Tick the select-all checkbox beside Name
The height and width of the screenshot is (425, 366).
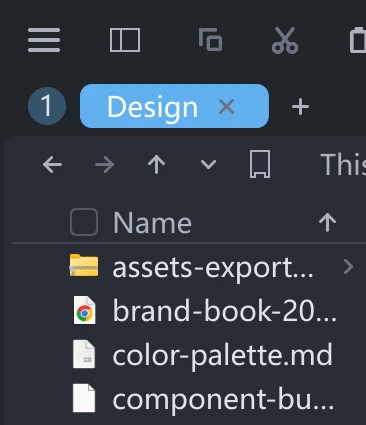click(x=84, y=222)
